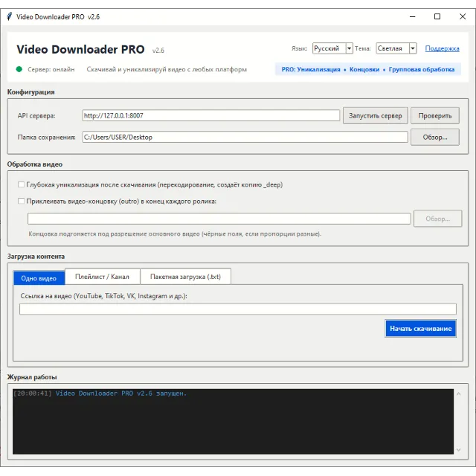Click the Проверить button
The image size is (476, 476).
[x=434, y=116]
